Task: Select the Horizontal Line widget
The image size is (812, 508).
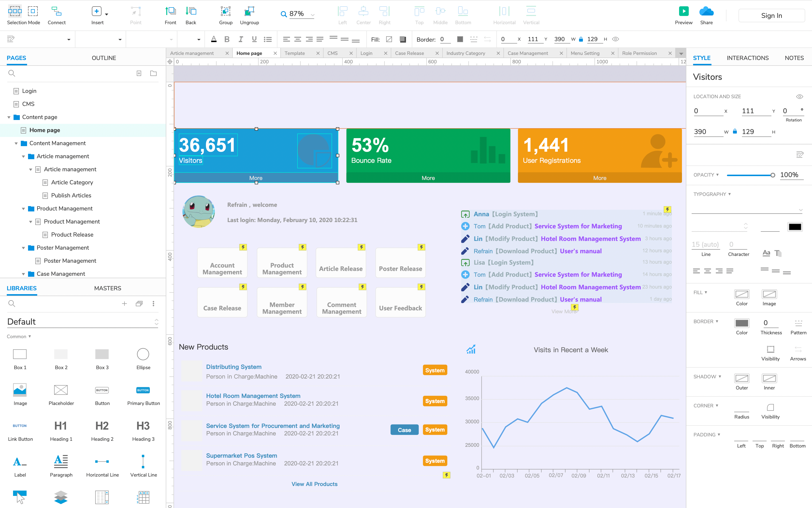Action: (x=102, y=466)
